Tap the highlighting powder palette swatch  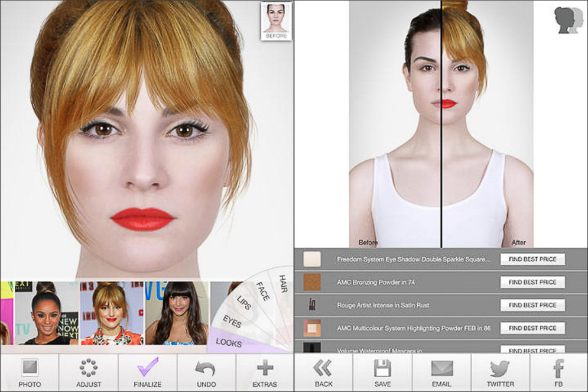click(x=312, y=328)
